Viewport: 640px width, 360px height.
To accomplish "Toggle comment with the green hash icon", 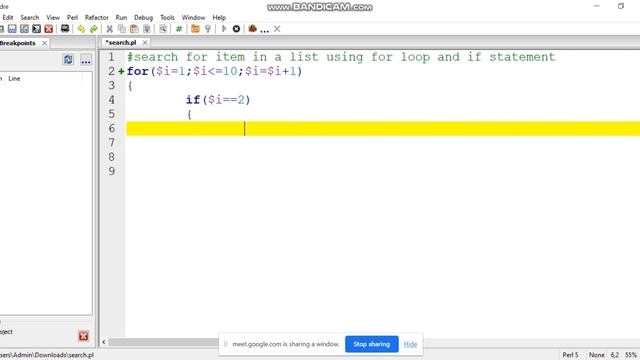I will tap(179, 29).
